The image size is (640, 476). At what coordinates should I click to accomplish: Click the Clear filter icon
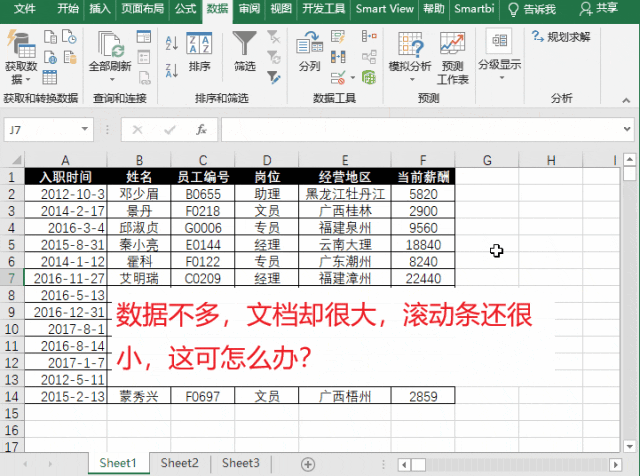coord(273,37)
